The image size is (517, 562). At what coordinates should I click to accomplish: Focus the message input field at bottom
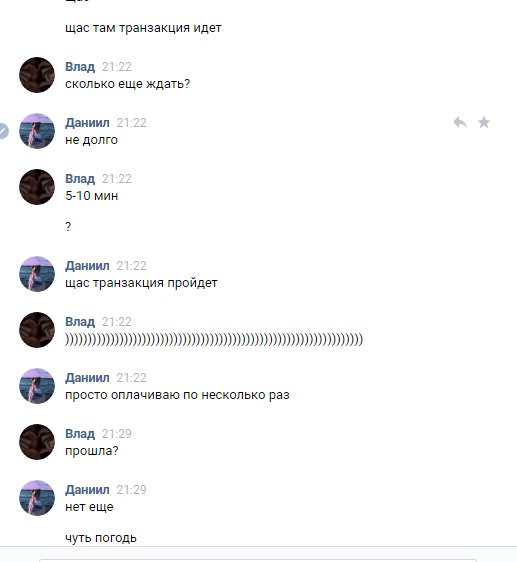(258, 560)
